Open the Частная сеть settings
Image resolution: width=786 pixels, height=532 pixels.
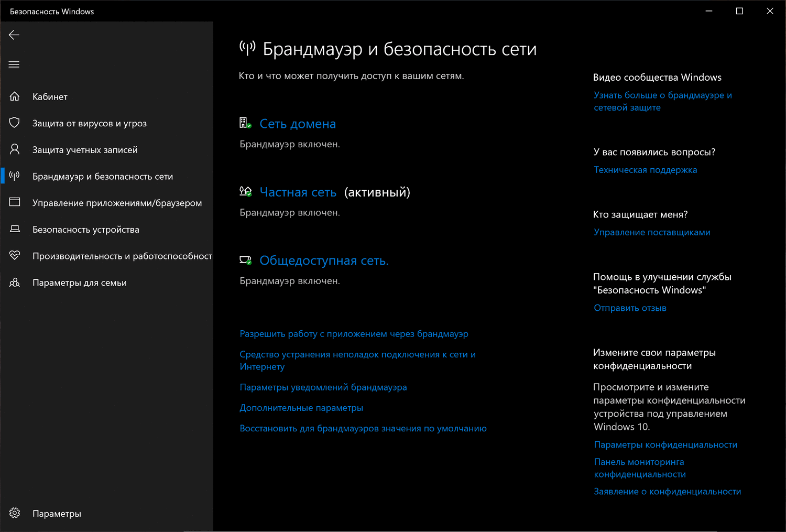[x=298, y=192]
